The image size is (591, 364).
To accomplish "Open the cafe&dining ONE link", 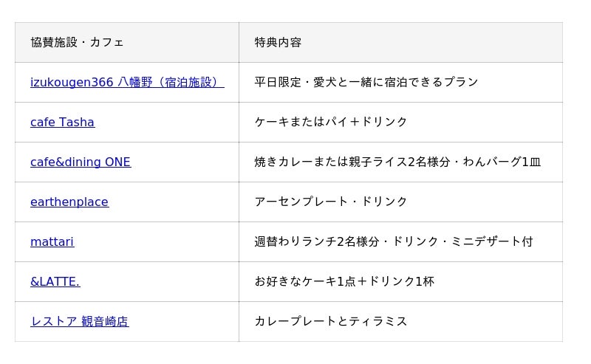I will tap(81, 162).
